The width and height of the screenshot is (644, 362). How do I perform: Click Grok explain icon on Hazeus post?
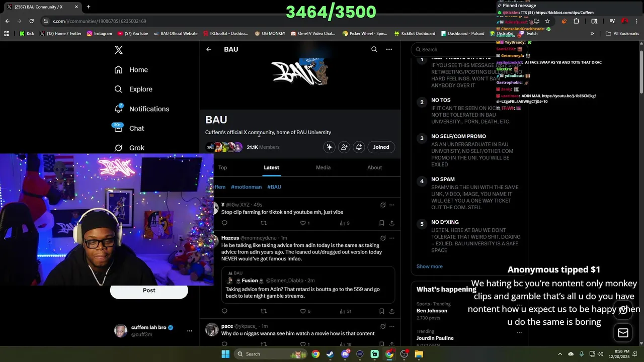(x=383, y=238)
